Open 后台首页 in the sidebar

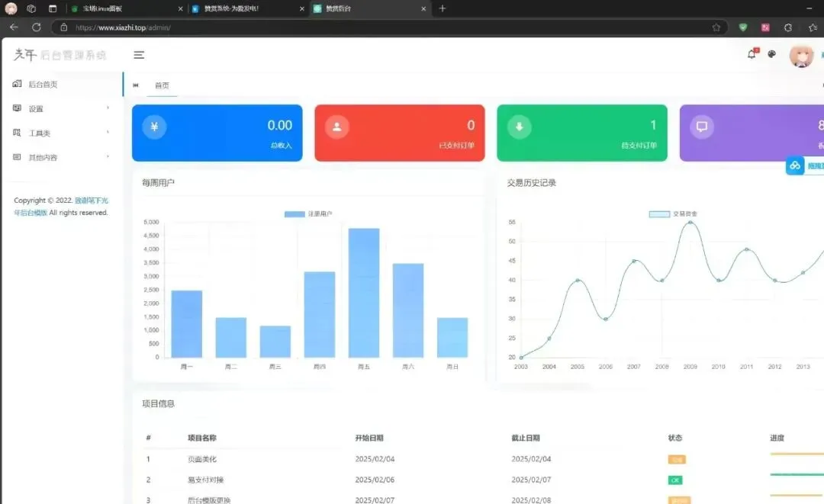pos(62,84)
